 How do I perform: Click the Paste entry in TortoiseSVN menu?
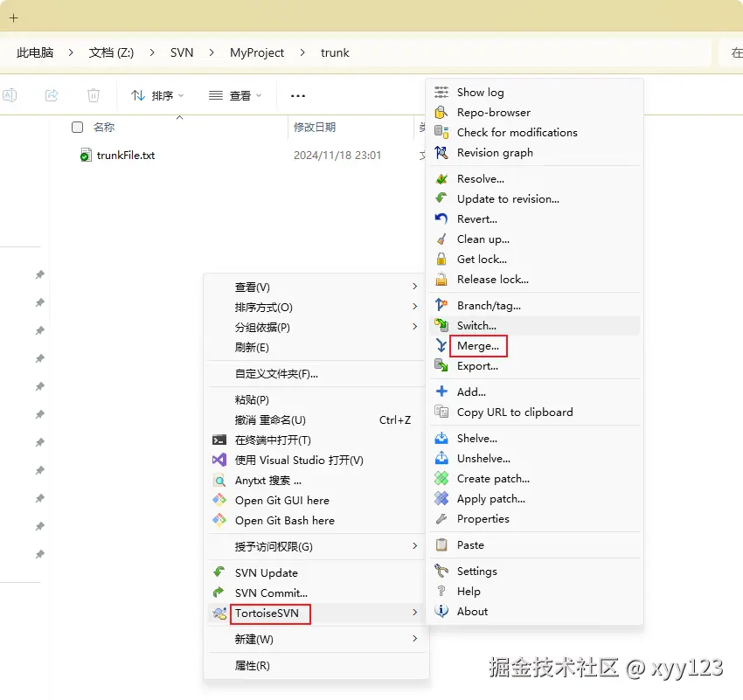pos(536,544)
